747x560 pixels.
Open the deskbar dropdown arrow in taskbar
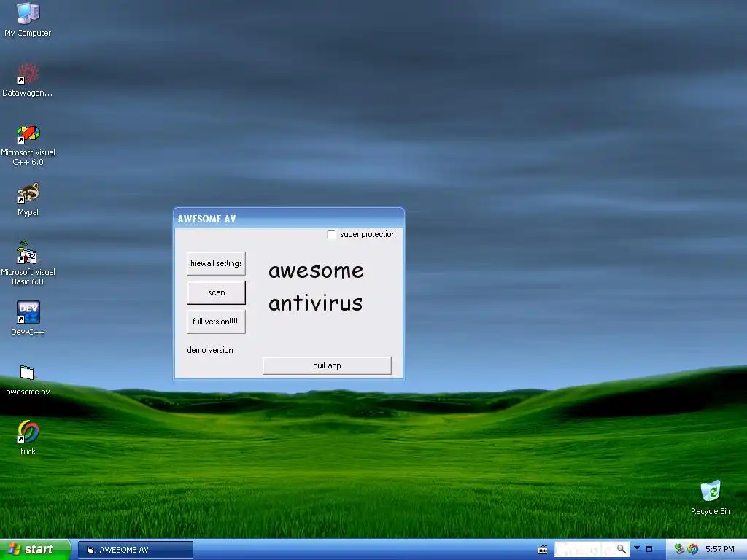637,548
